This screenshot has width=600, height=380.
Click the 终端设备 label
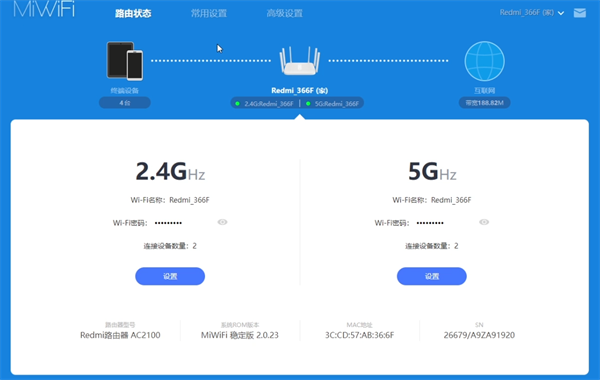pos(125,91)
